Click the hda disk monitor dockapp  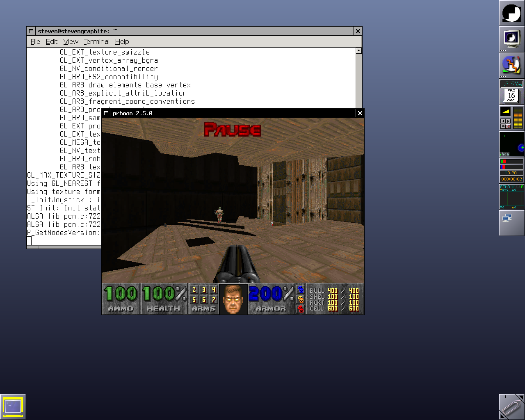click(x=511, y=144)
